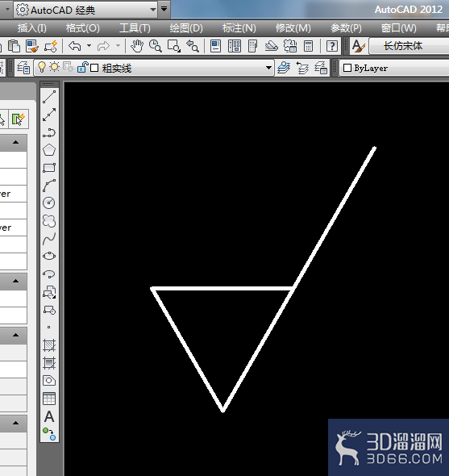The height and width of the screenshot is (476, 449).
Task: Select the Ellipse Arc tool
Action: point(49,274)
